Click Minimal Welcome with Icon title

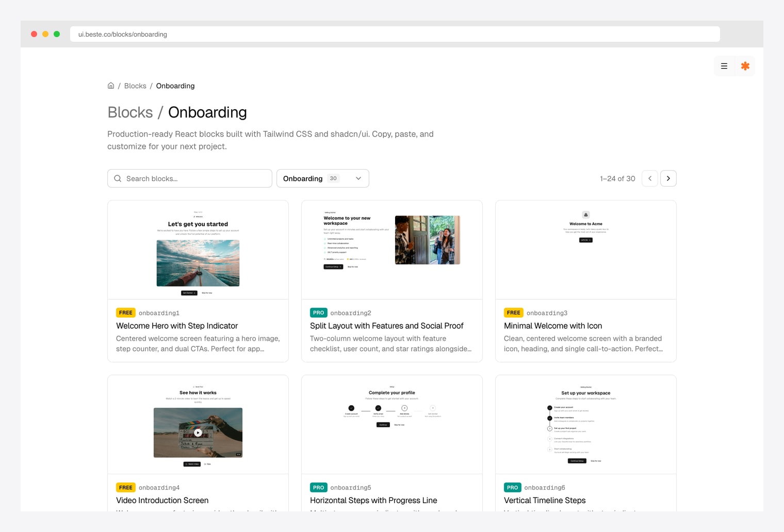553,326
